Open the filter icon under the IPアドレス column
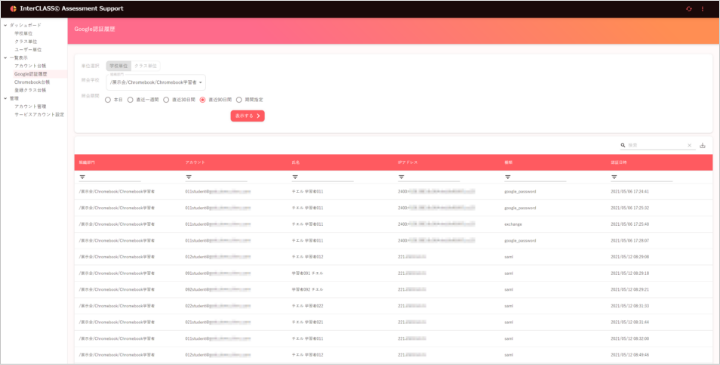Viewport: 720px width, 365px height. (401, 177)
